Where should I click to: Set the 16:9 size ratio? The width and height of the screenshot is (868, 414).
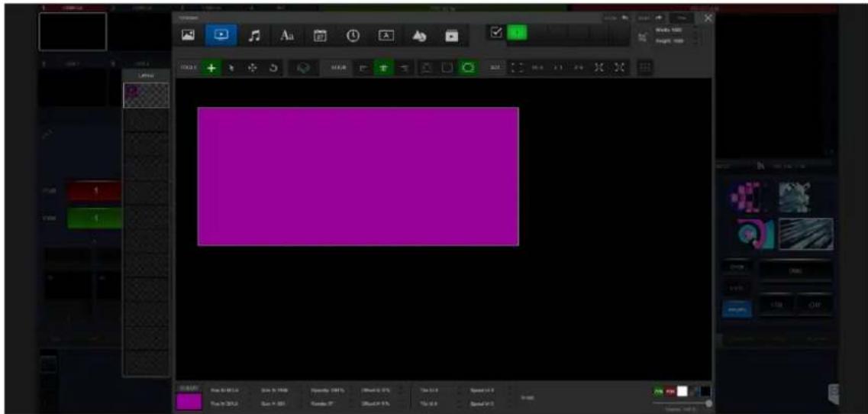coord(537,68)
